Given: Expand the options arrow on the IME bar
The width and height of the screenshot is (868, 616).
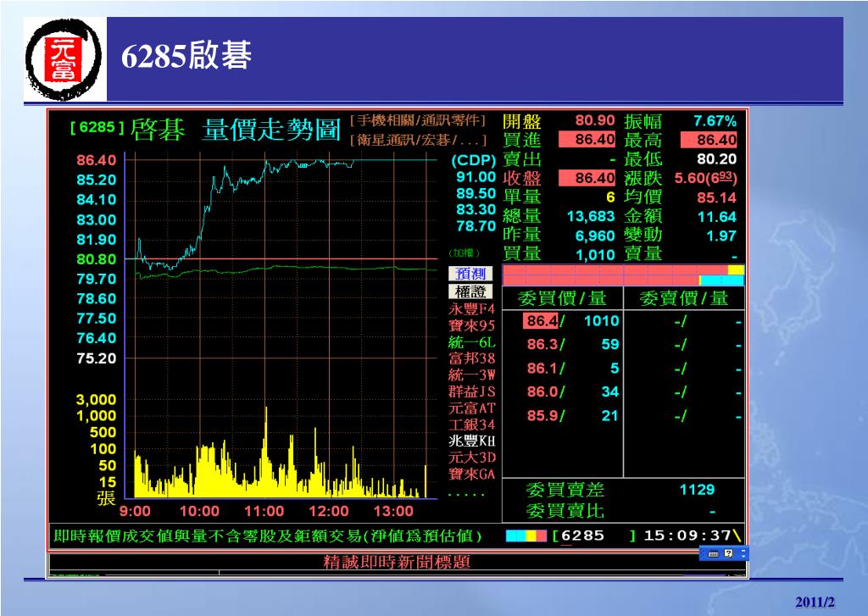Looking at the screenshot, I should point(743,553).
